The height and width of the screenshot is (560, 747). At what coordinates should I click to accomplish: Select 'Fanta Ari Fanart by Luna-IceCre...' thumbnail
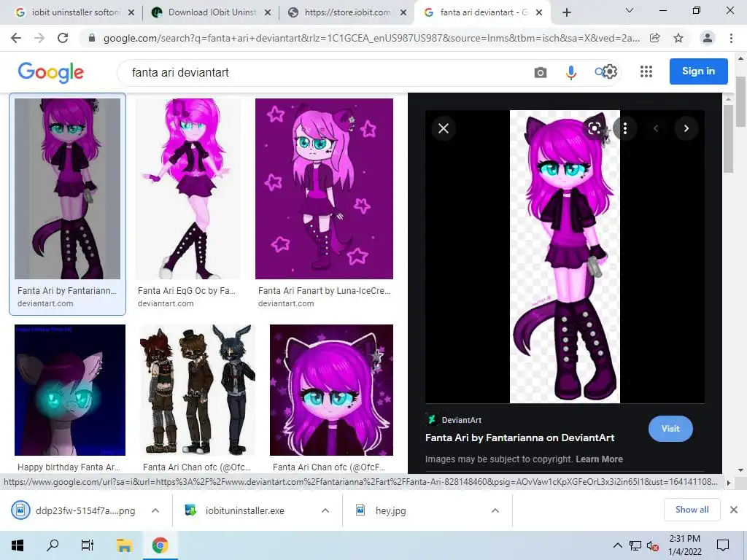click(x=324, y=189)
